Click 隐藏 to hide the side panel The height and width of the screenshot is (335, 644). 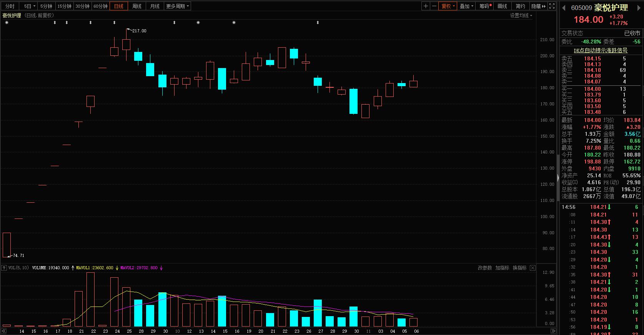tap(538, 6)
